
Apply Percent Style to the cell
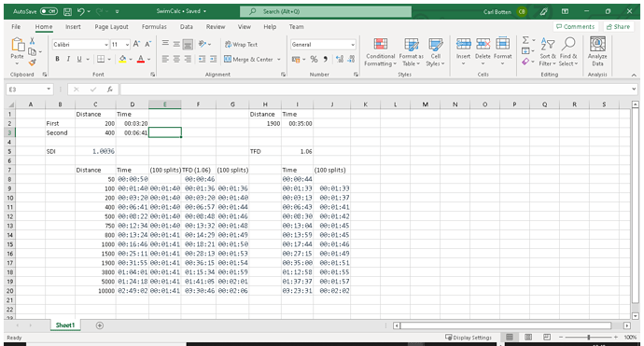[314, 59]
